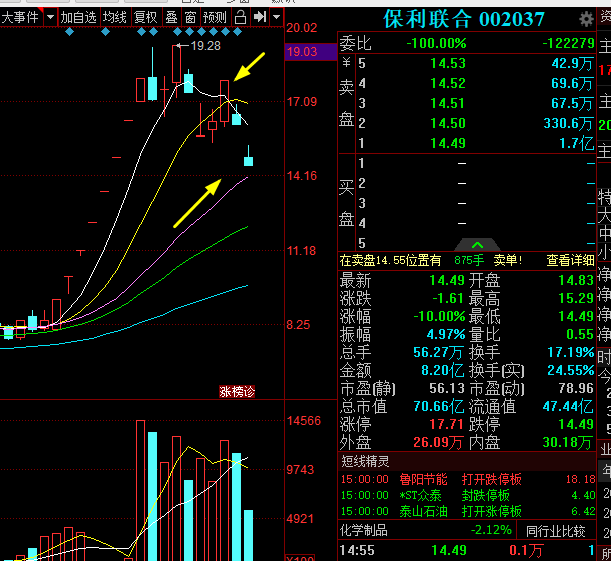Open the 查看详细 details link
Screen dimensions: 611x561
[x=570, y=260]
